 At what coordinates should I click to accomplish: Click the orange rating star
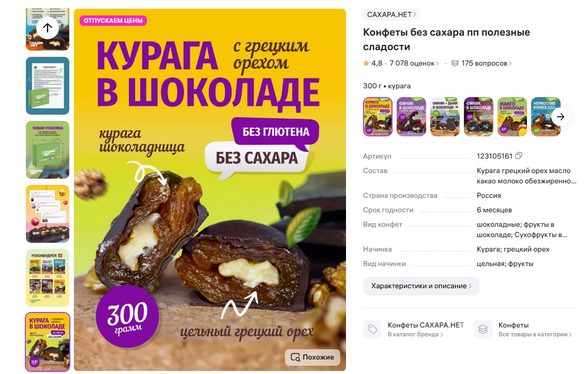(366, 63)
